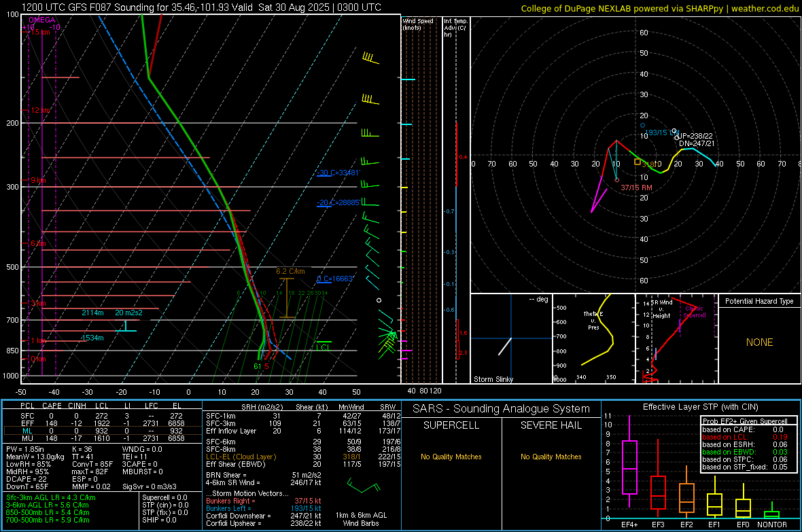Click the 0 C=16663' freezing level label
The height and width of the screenshot is (532, 802).
pos(335,279)
